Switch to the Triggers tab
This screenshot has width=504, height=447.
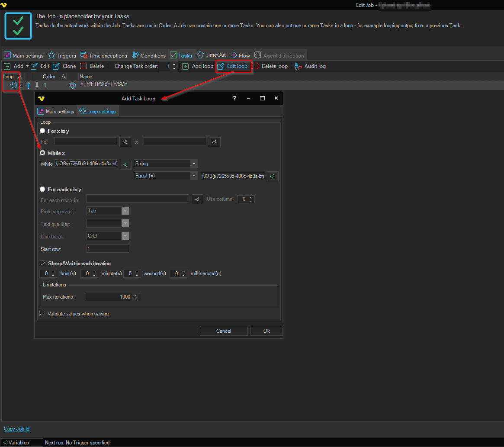click(62, 55)
